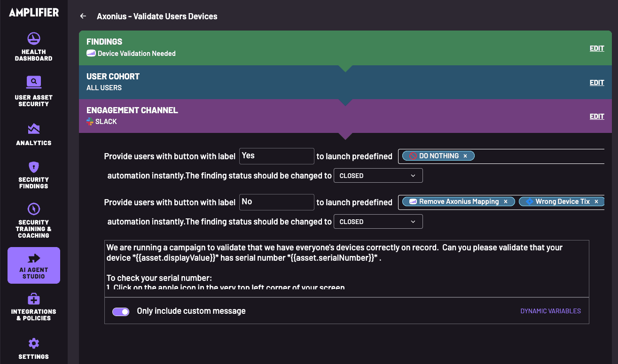
Task: Select Integrations & Policies in the sidebar
Action: click(x=34, y=307)
